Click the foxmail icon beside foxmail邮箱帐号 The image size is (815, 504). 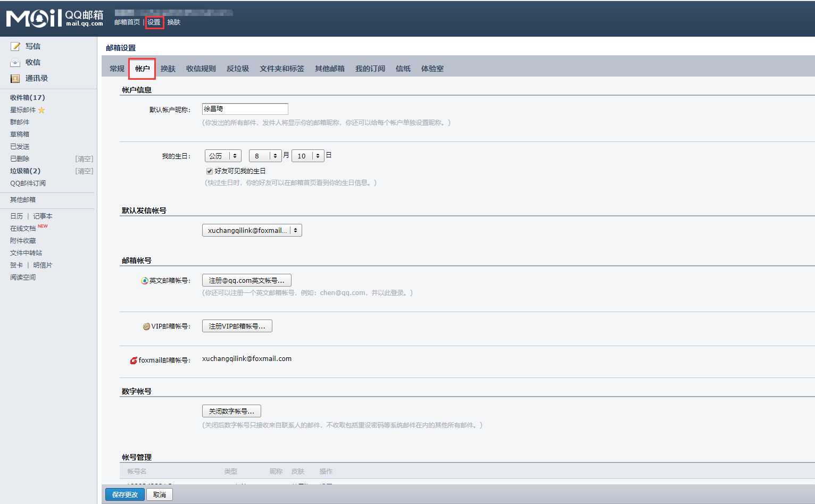pyautogui.click(x=134, y=360)
